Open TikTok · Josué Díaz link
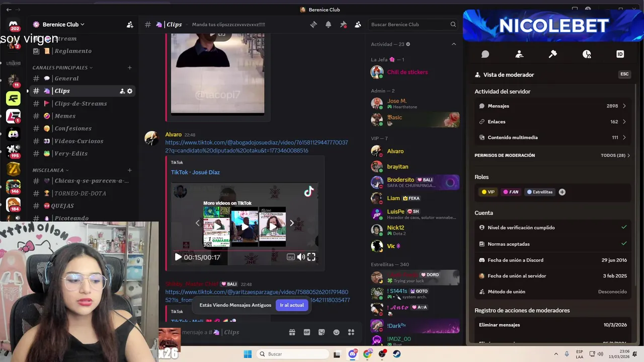 (195, 172)
